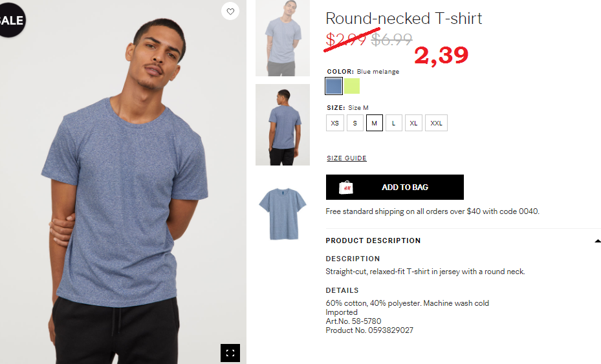The image size is (601, 364).
Task: Select size XS
Action: [x=334, y=123]
